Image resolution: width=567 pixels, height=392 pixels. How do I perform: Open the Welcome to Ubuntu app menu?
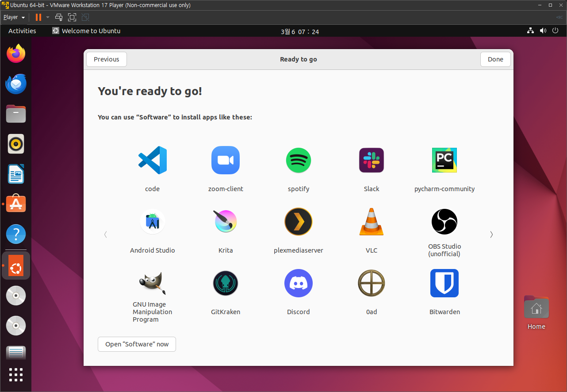86,31
